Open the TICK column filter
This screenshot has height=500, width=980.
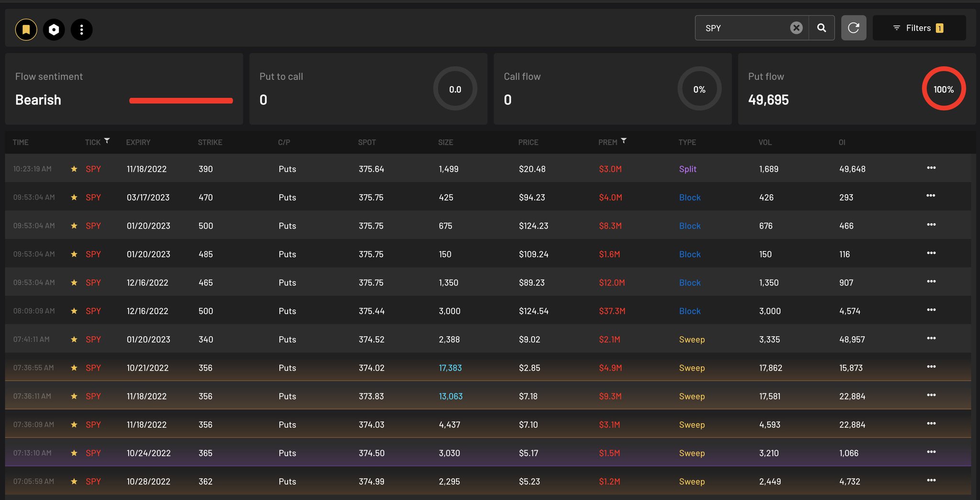107,141
